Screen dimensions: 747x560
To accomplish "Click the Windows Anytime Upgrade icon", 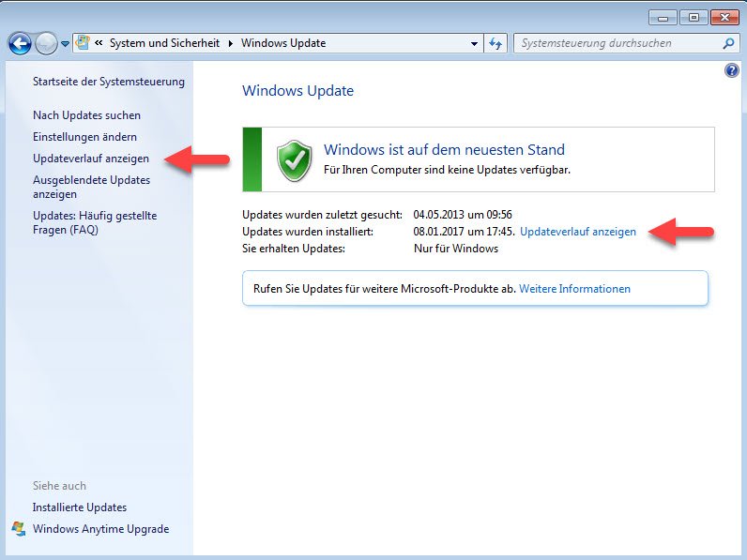I will tap(19, 528).
